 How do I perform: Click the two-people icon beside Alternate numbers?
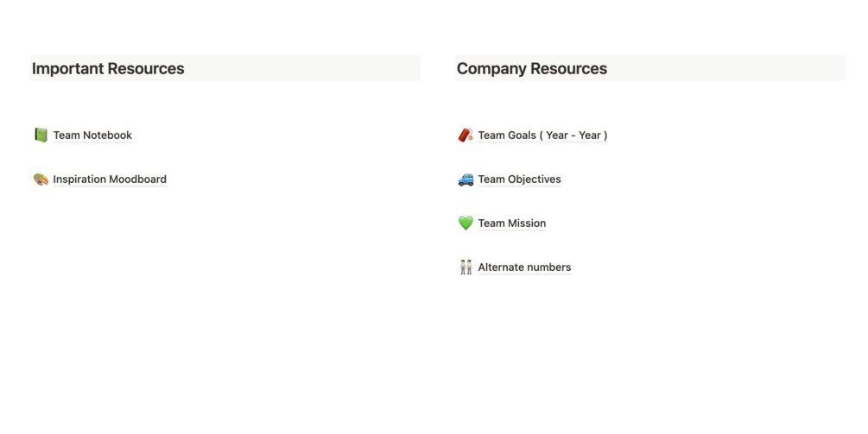click(466, 267)
